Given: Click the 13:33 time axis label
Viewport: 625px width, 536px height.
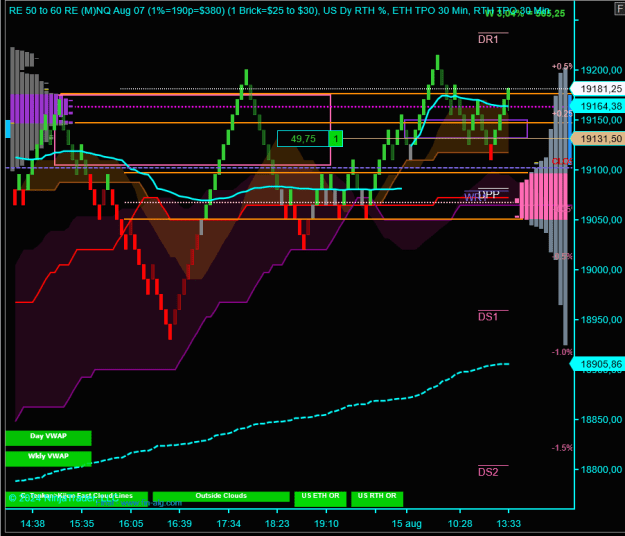Looking at the screenshot, I should pos(509,524).
